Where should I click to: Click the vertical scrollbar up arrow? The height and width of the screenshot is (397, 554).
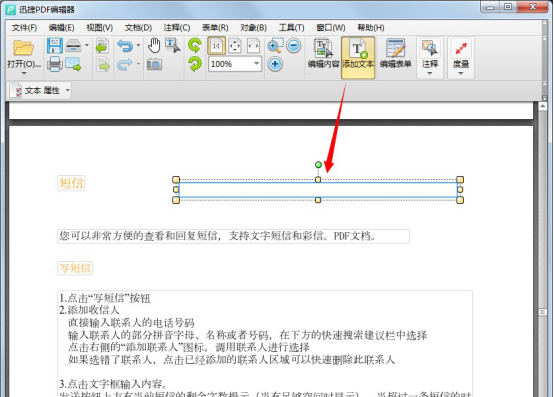click(x=543, y=106)
